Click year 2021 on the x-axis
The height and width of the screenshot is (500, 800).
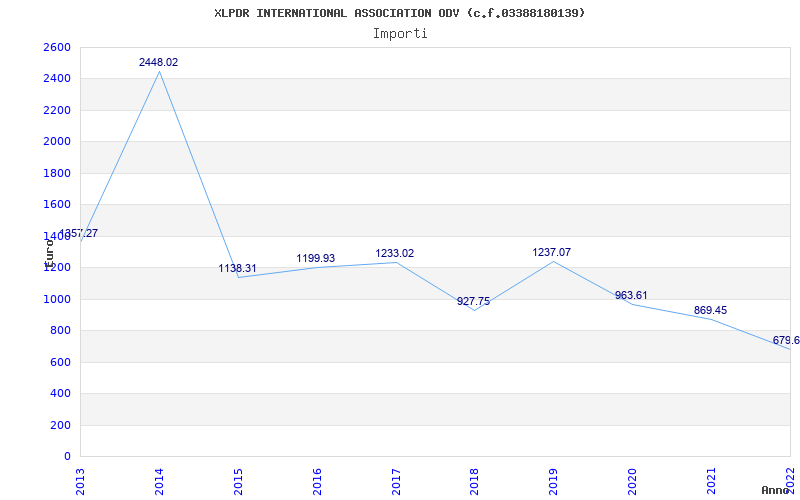click(711, 479)
